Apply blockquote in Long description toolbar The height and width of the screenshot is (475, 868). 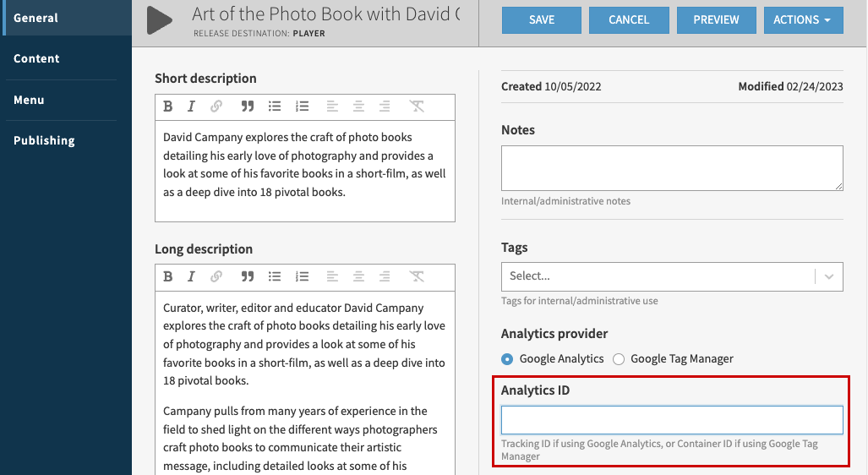click(x=248, y=276)
